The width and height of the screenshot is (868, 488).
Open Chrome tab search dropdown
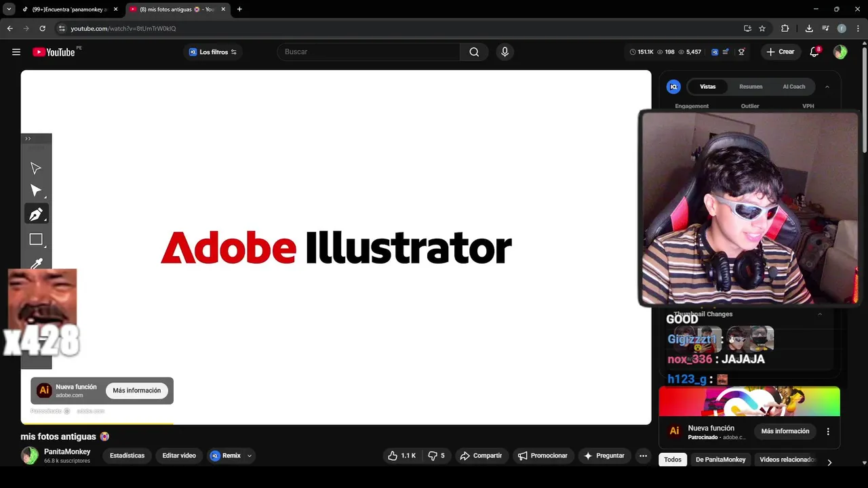click(9, 9)
